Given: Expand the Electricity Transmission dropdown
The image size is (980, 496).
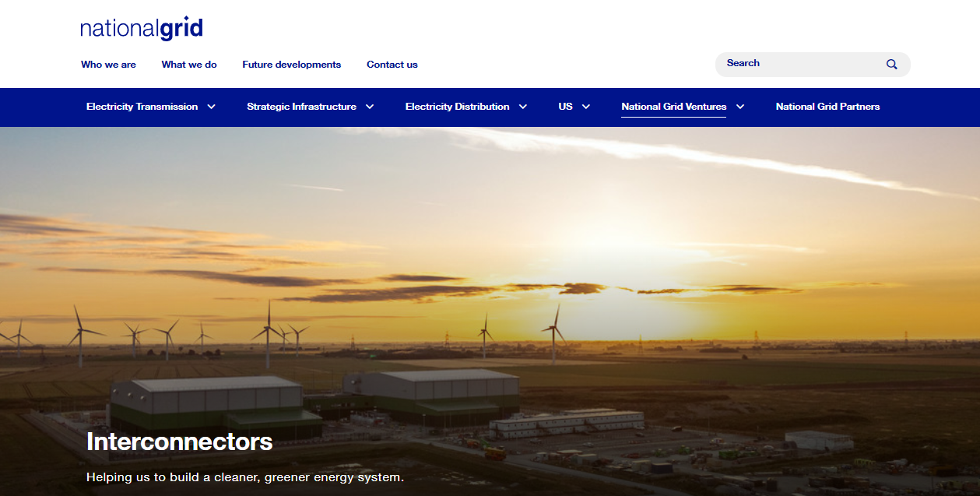Looking at the screenshot, I should click(x=142, y=107).
